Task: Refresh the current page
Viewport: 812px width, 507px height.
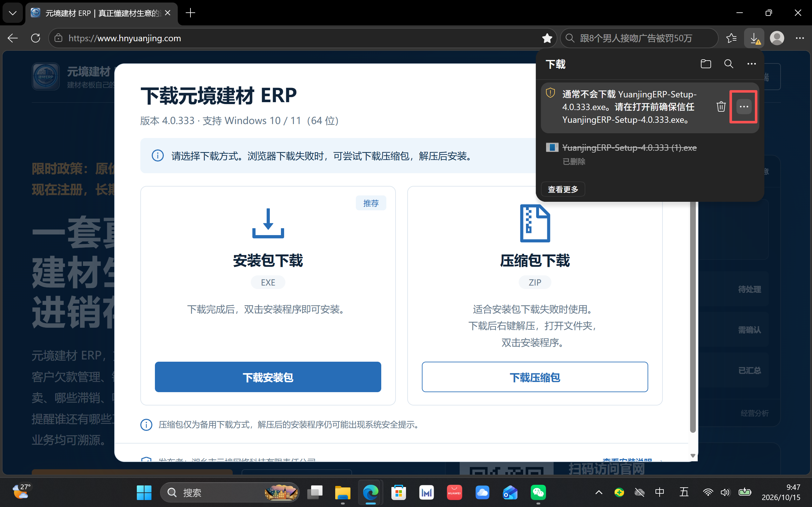Action: [36, 38]
